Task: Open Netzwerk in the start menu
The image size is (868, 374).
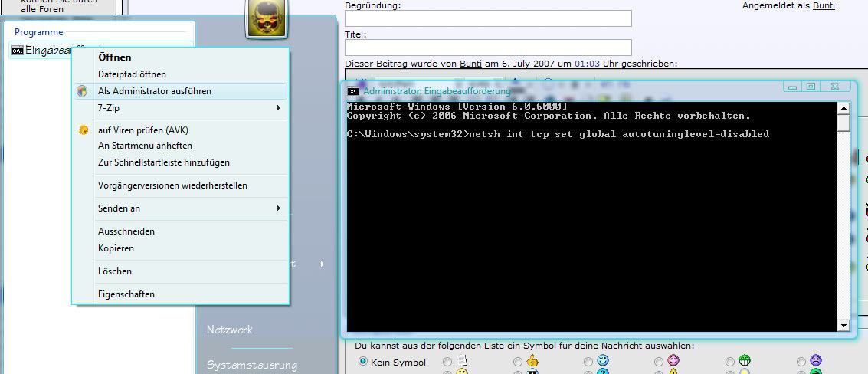Action: [x=230, y=330]
